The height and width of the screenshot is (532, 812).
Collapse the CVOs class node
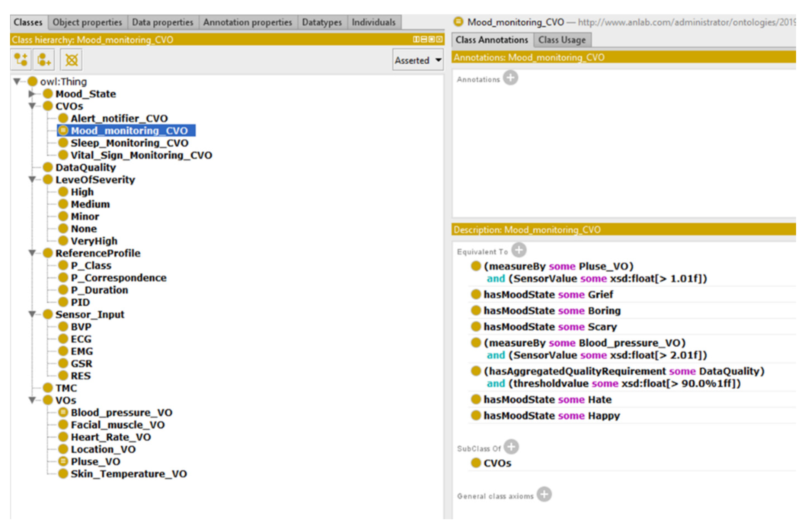32,106
